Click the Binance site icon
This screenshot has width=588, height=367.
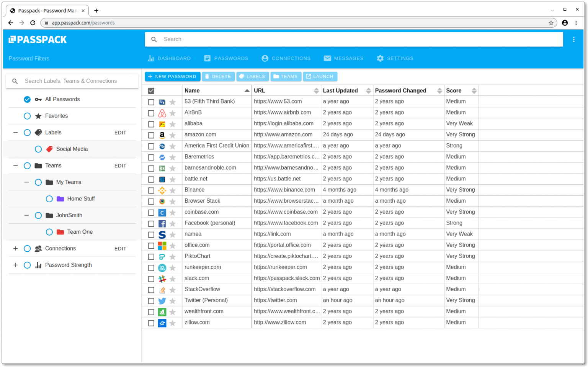tap(162, 190)
